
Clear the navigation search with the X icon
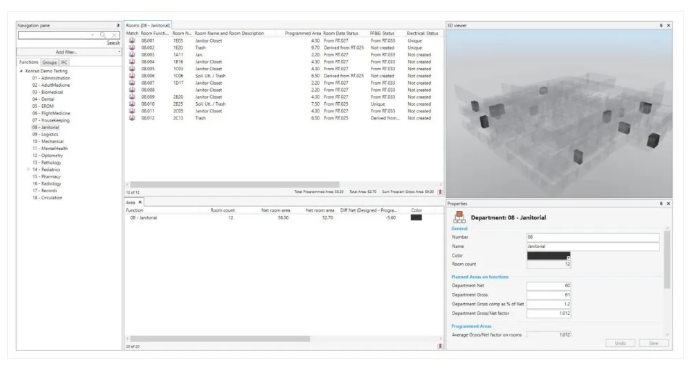(114, 35)
